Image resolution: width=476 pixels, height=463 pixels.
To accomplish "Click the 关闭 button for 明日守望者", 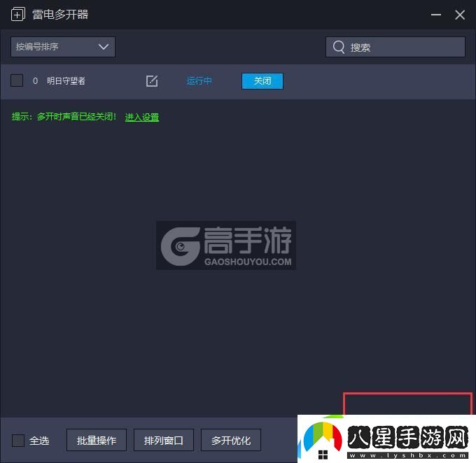I will (262, 81).
